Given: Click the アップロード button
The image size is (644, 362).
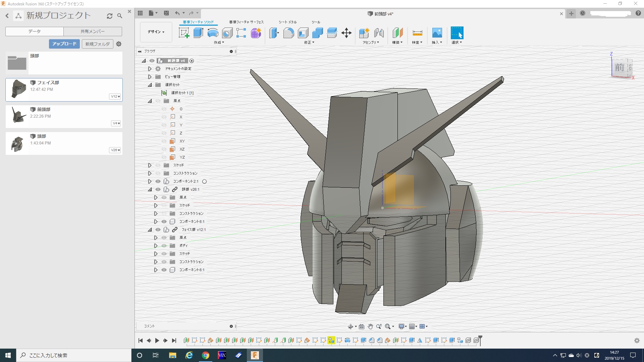Looking at the screenshot, I should (x=64, y=44).
